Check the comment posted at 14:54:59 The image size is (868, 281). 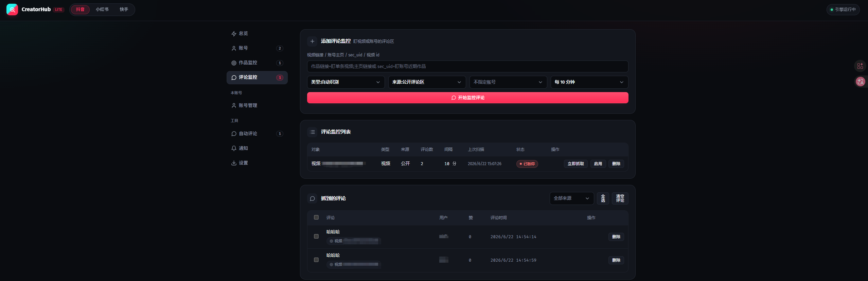pos(316,260)
